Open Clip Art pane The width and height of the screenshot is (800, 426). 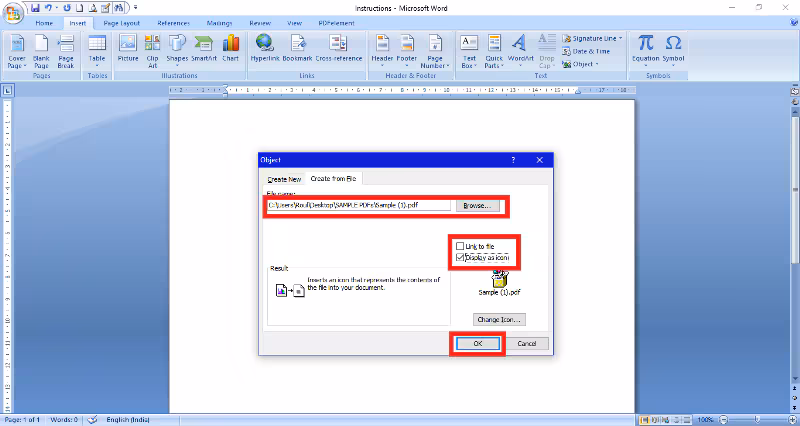152,52
